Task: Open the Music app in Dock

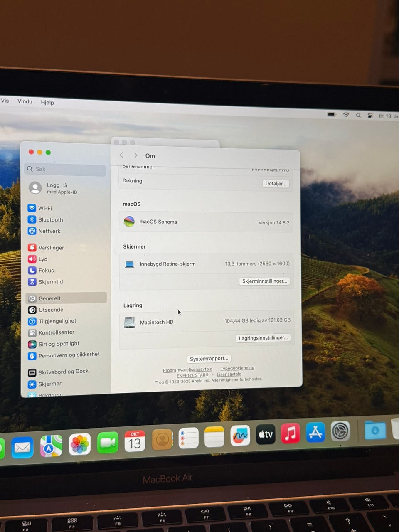Action: pos(291,433)
